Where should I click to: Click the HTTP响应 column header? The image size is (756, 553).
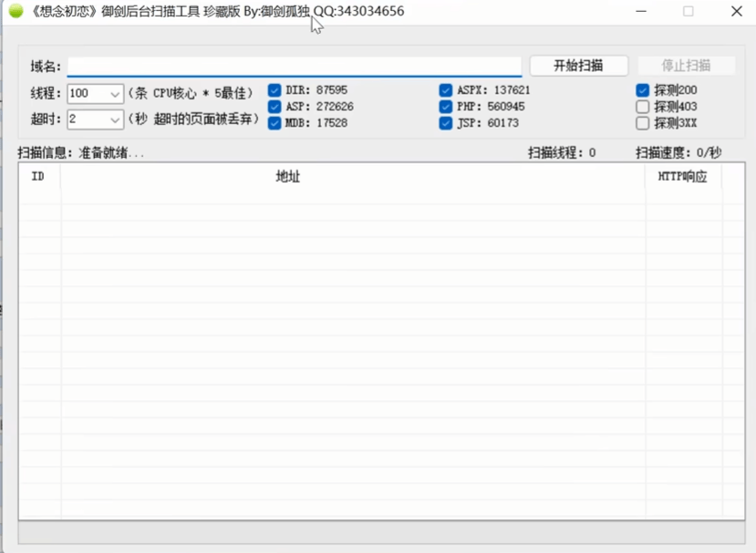pyautogui.click(x=683, y=177)
